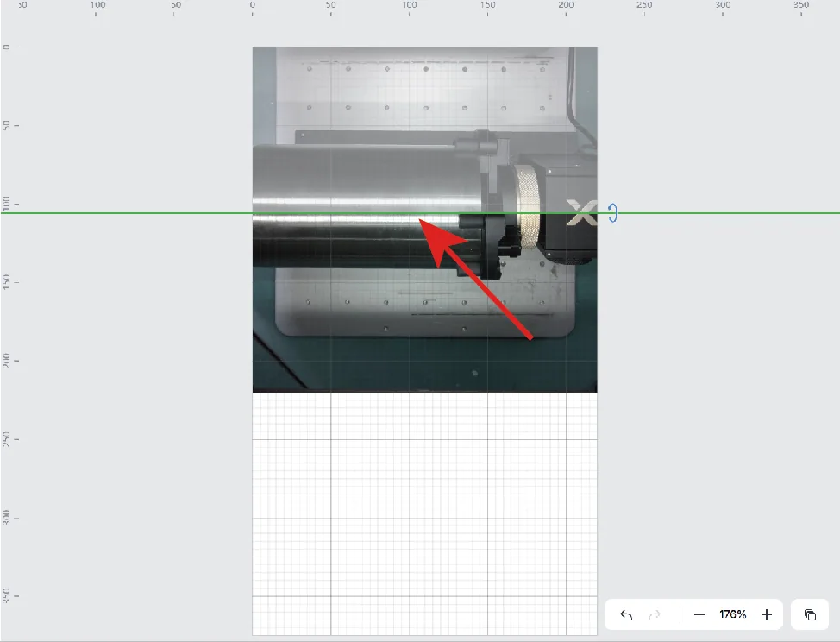Click the blue rotation handle on green line
The width and height of the screenshot is (840, 642).
pos(613,213)
